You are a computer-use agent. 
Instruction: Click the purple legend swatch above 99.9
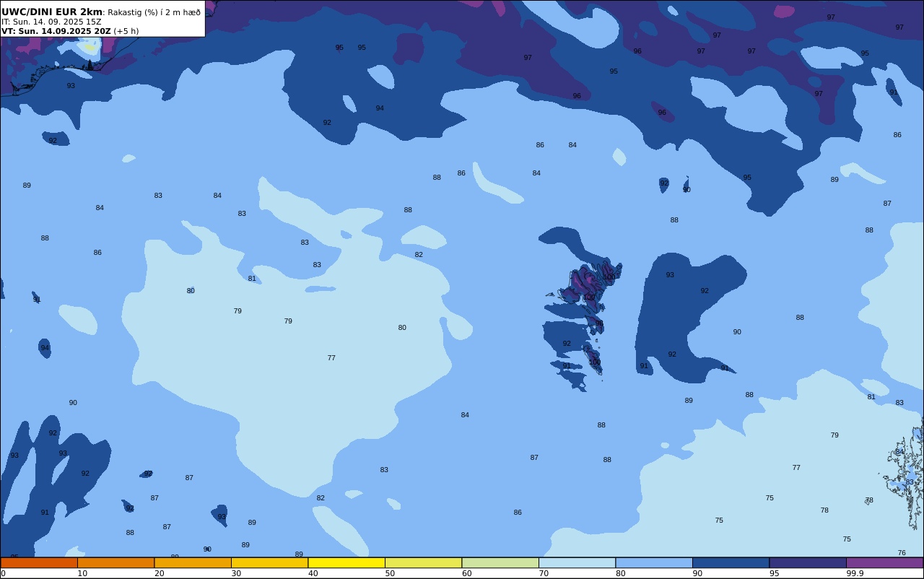(x=884, y=562)
